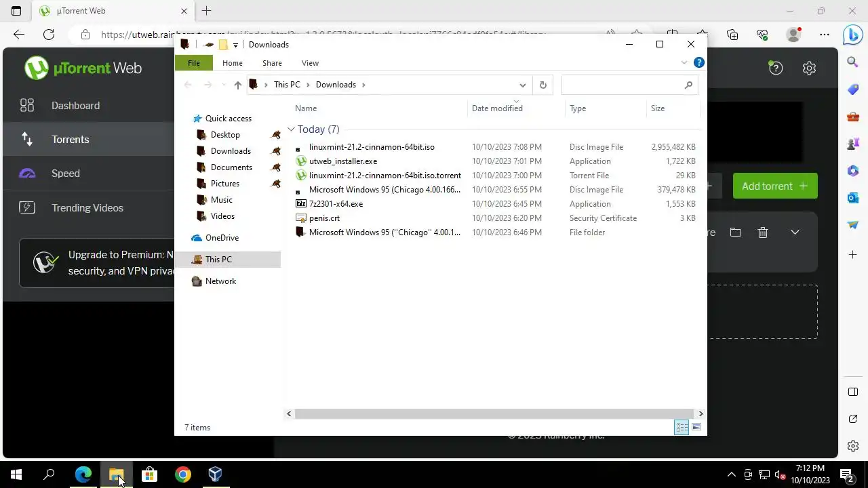Open Music in Quick access
Screen dimensions: 868x488
tap(221, 200)
